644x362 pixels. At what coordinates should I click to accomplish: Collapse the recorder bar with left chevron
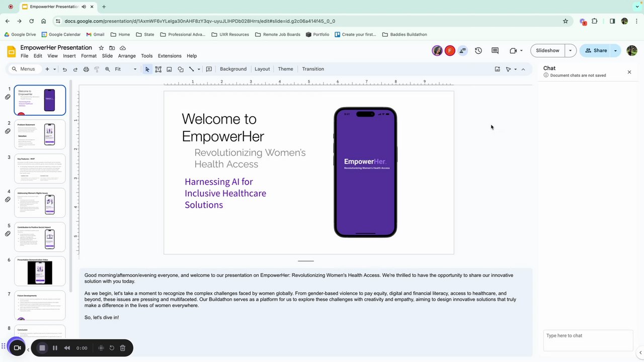[28, 350]
